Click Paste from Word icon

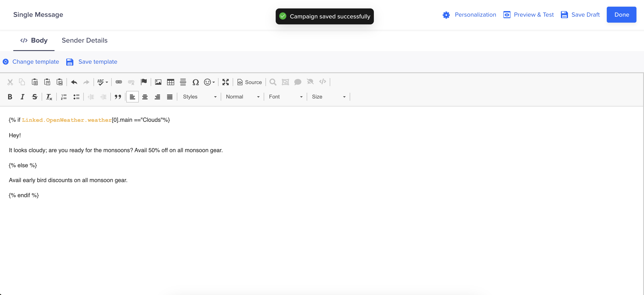[59, 82]
